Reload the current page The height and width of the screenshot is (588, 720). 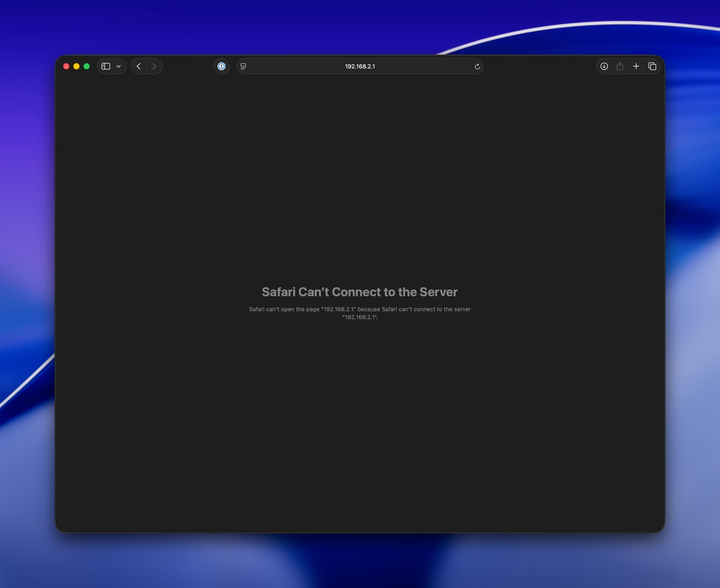point(477,66)
